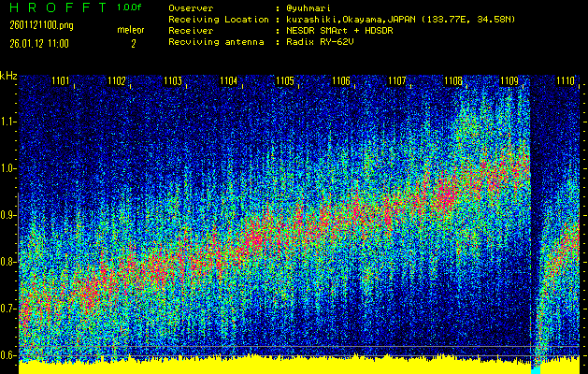Click the cyan marker in the yellow bar
The height and width of the screenshot is (374, 588).
click(x=536, y=369)
